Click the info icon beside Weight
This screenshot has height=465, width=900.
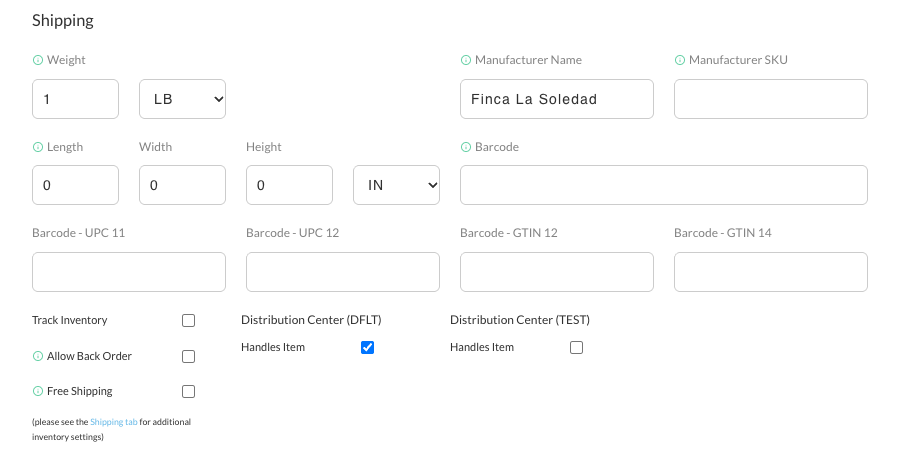[x=38, y=60]
